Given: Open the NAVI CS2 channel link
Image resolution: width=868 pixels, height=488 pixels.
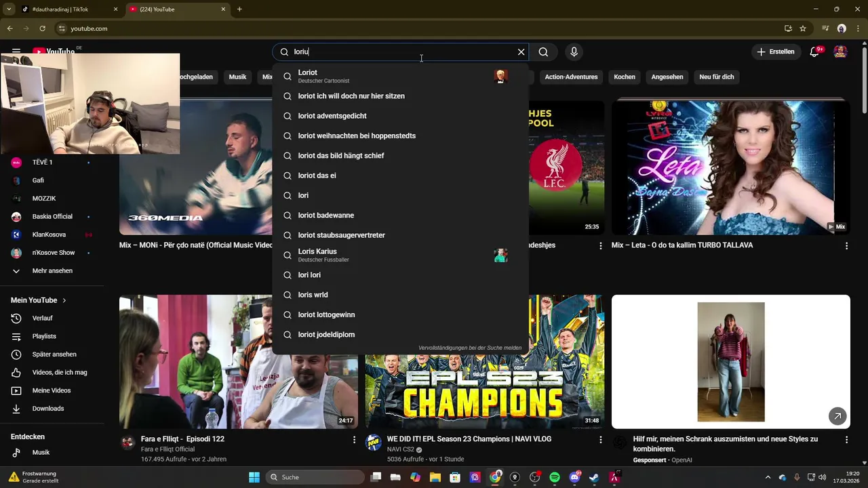Looking at the screenshot, I should click(x=400, y=449).
